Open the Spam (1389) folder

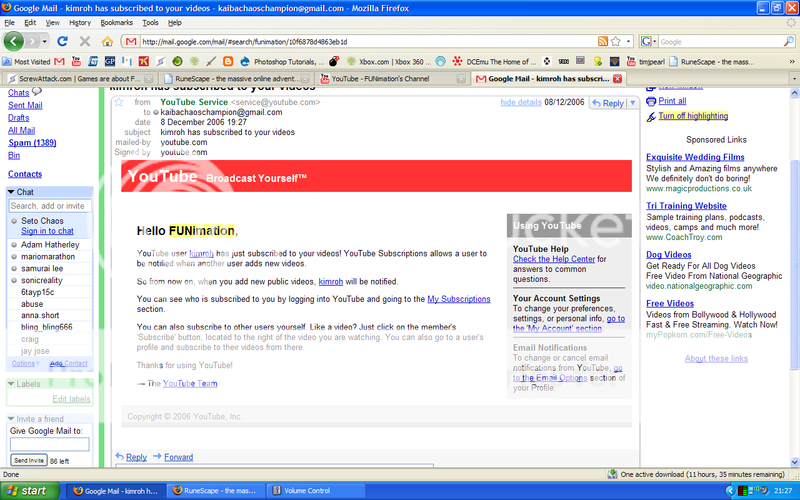tap(31, 143)
